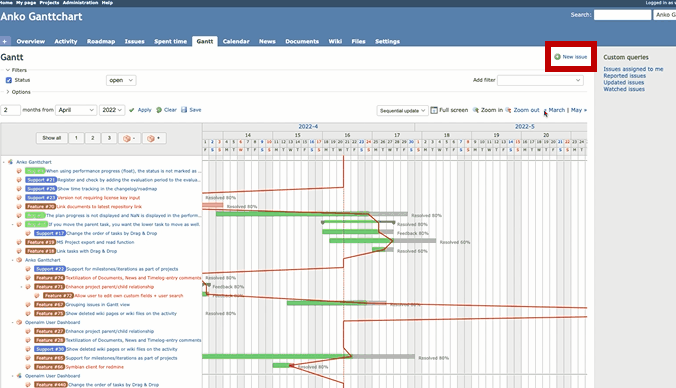Click the Apply checkmark icon

pos(132,110)
